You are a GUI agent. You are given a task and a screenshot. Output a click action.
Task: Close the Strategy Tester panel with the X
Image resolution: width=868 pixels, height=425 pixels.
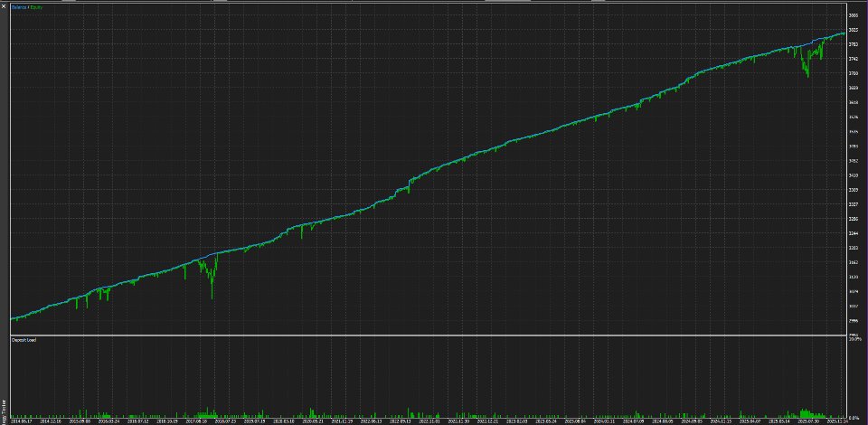point(4,6)
